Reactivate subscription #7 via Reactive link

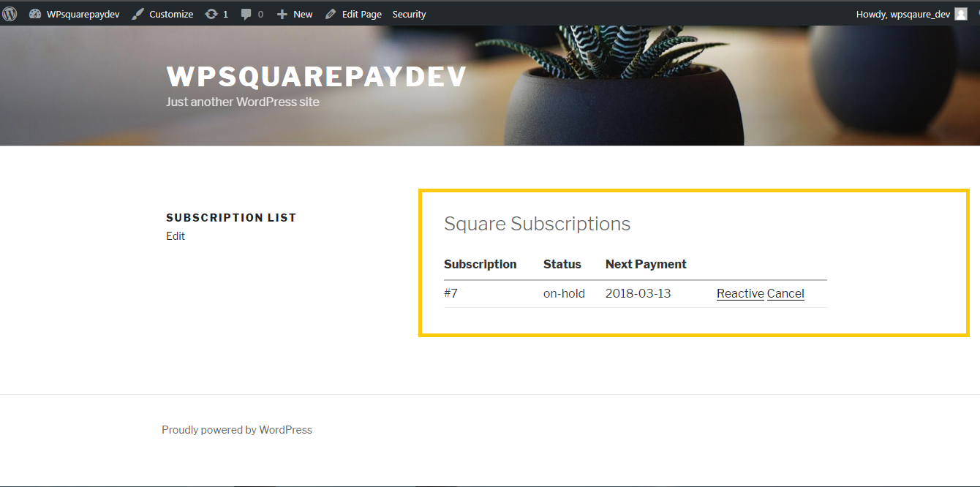pyautogui.click(x=740, y=293)
